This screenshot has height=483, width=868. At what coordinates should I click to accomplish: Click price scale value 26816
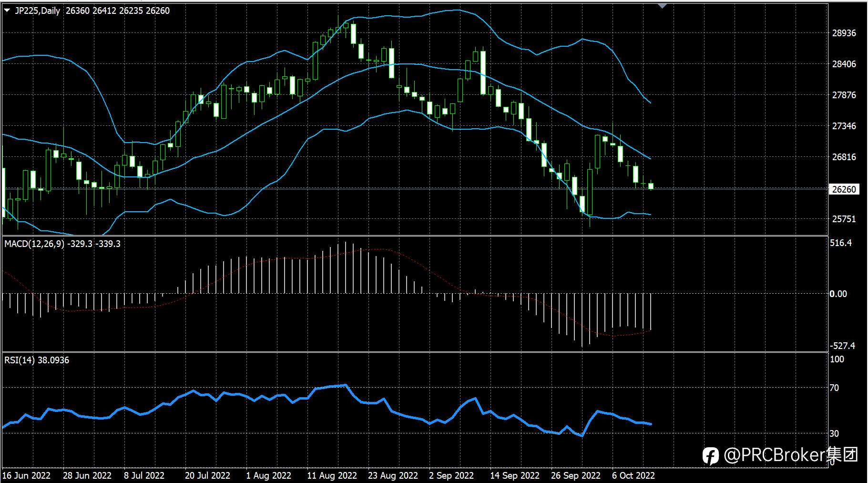844,157
